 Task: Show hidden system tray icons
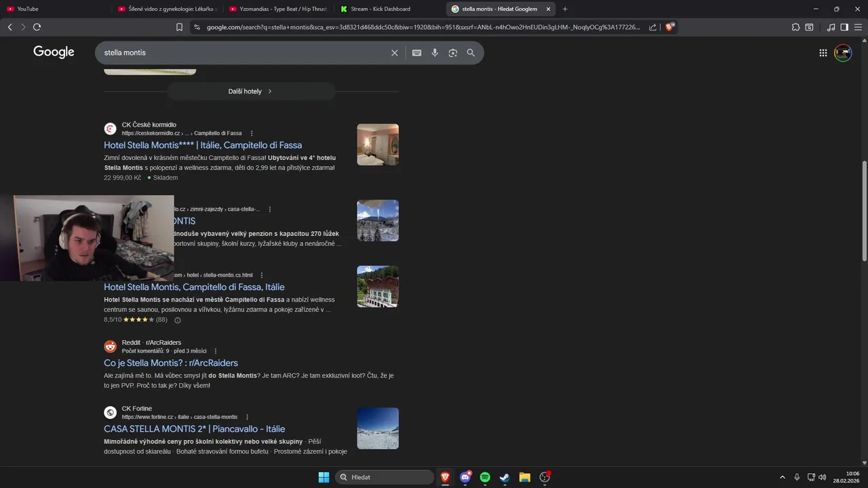pyautogui.click(x=782, y=477)
